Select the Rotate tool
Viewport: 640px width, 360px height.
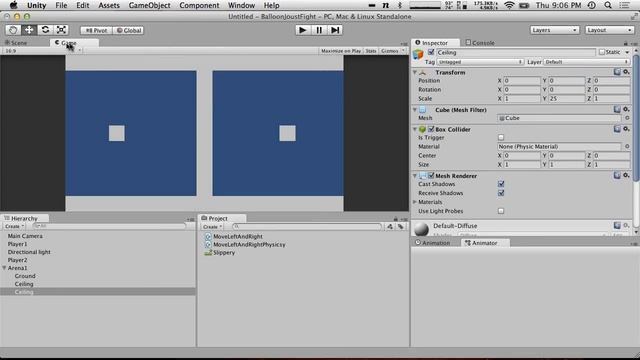point(45,30)
